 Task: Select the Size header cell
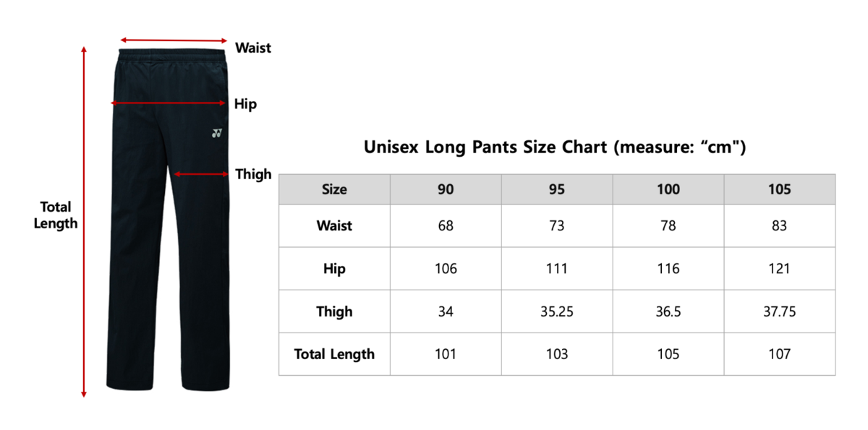point(334,189)
